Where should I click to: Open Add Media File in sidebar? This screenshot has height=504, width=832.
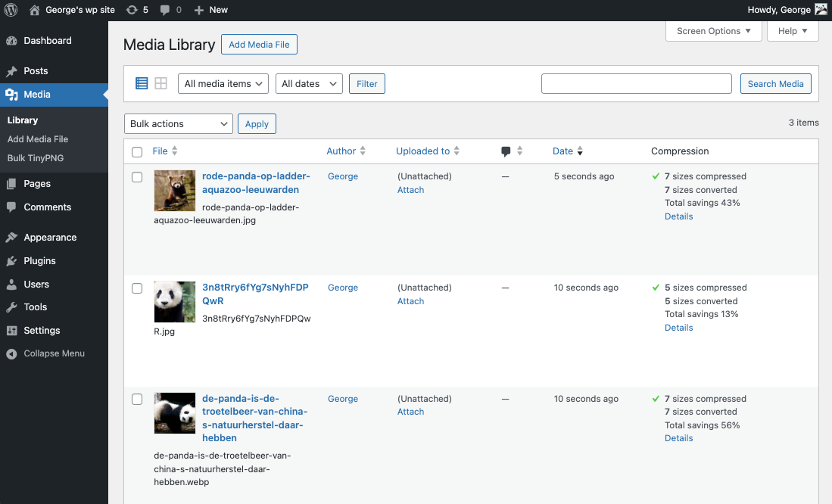[38, 139]
